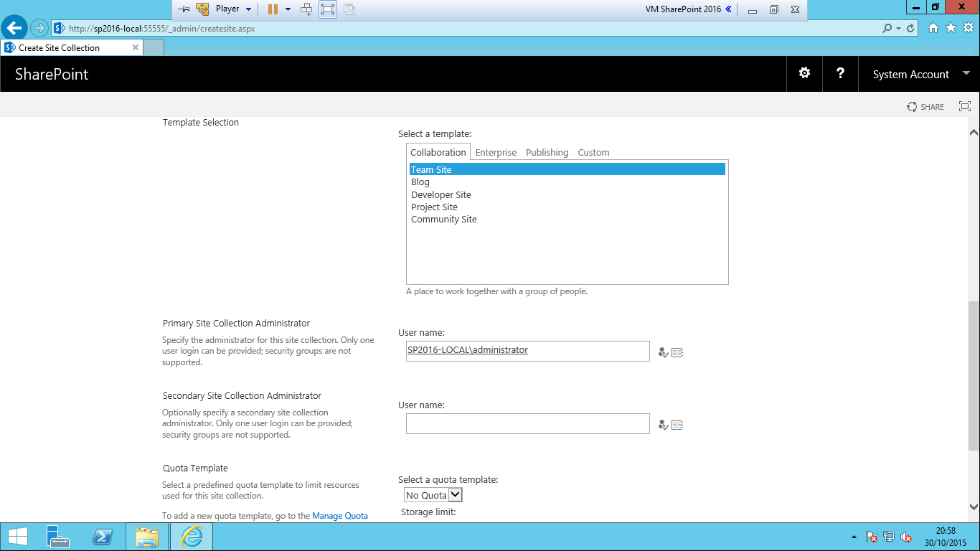Click the SharePoint brand title
Viewport: 980px width, 551px height.
pyautogui.click(x=52, y=74)
